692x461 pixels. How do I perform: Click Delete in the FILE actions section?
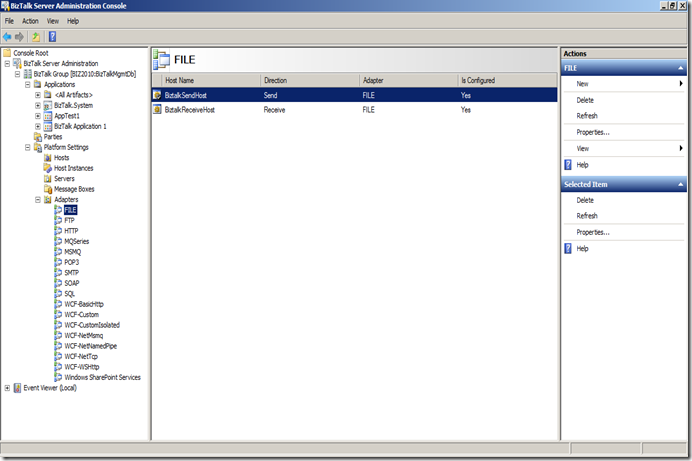[585, 101]
